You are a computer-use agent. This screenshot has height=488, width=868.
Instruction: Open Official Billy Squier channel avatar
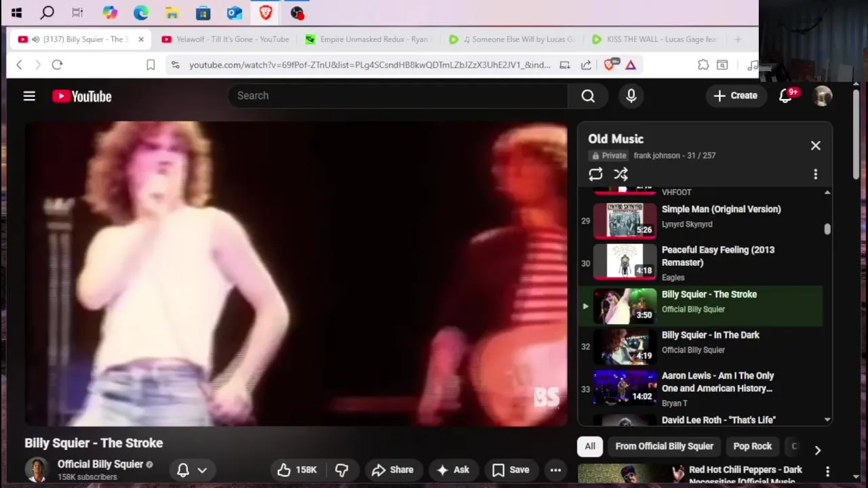pyautogui.click(x=37, y=470)
